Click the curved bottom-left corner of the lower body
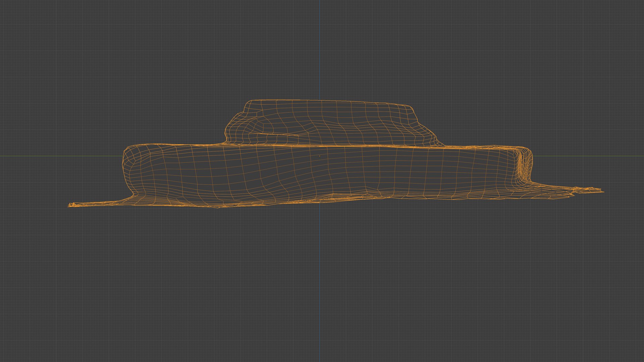Viewport: 644px width, 362px height. (x=134, y=194)
